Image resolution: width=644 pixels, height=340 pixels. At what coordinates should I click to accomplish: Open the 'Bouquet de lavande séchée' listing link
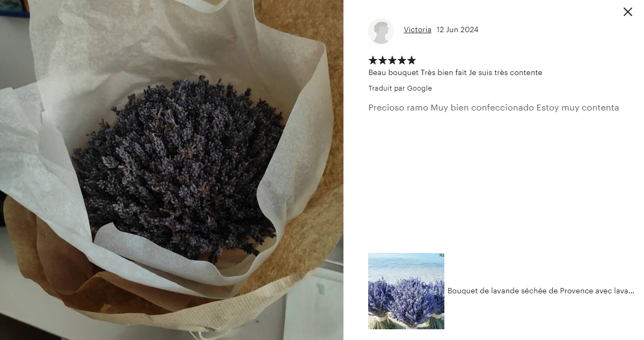point(541,291)
